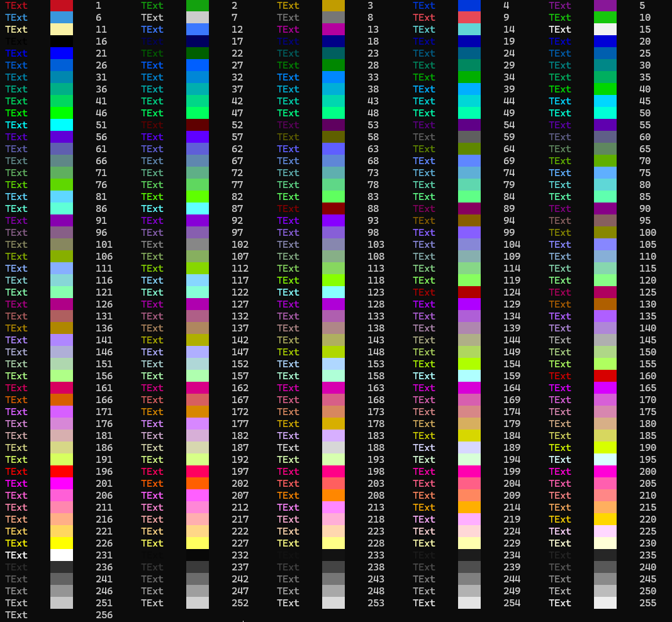The height and width of the screenshot is (622, 672).
Task: Choose the cyan swatch numbered 51
Action: point(61,125)
